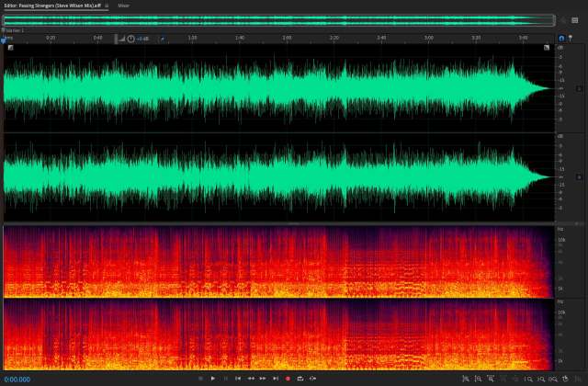Click the Rewind transport button
This screenshot has width=588, height=386.
(251, 379)
